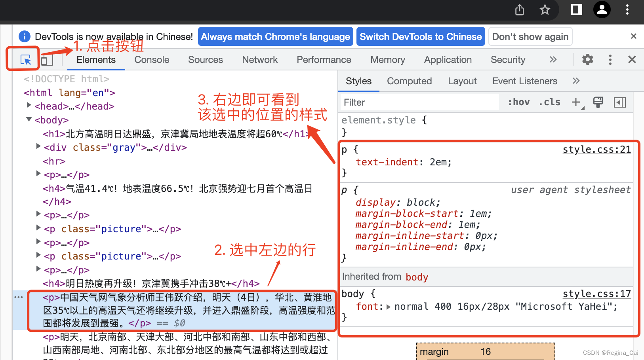Click Switch DevTools to Chinese
The height and width of the screenshot is (360, 644).
pos(421,37)
